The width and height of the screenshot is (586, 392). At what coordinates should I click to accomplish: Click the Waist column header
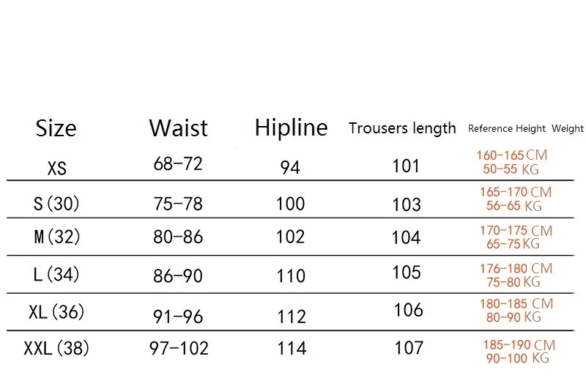(178, 128)
